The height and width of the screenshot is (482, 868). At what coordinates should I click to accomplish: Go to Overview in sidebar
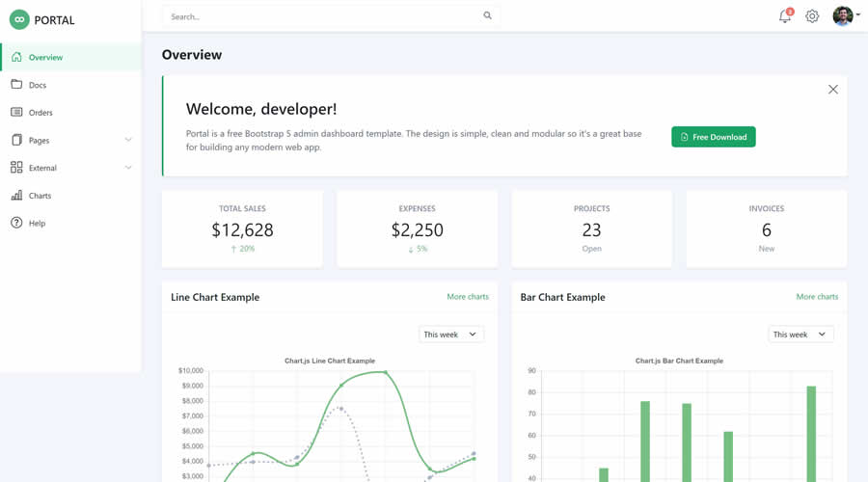[70, 57]
